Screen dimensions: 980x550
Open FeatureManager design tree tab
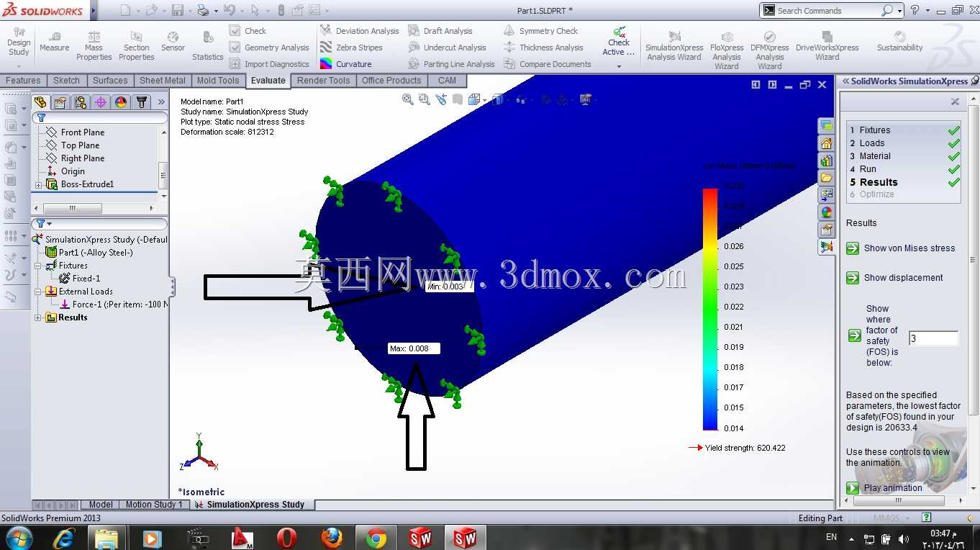pyautogui.click(x=40, y=102)
